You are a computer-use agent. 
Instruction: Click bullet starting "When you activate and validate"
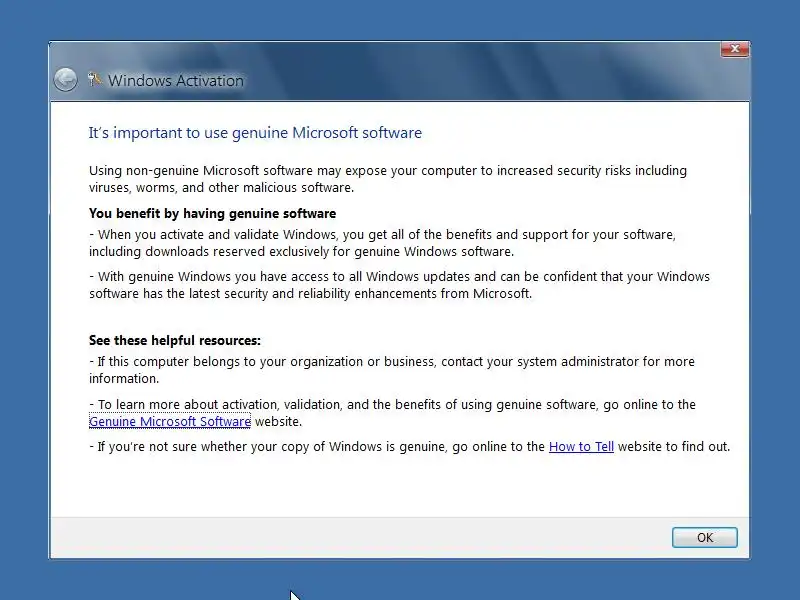point(383,243)
